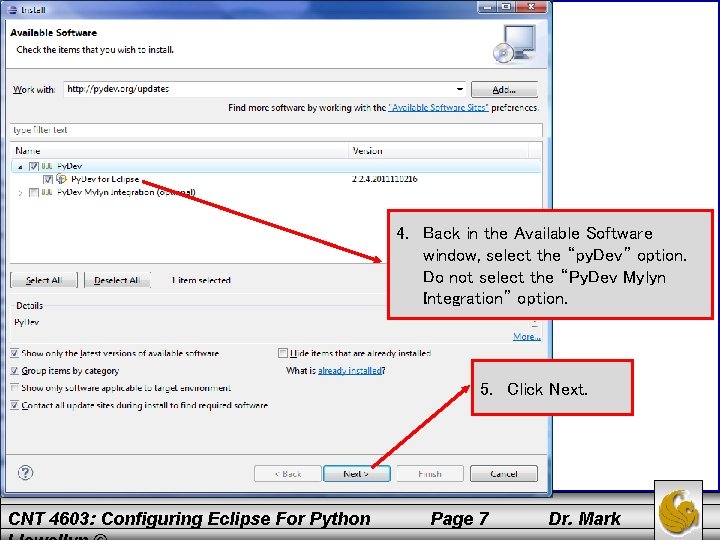This screenshot has width=720, height=540.
Task: Open the Work with URL dropdown arrow
Action: [x=459, y=89]
